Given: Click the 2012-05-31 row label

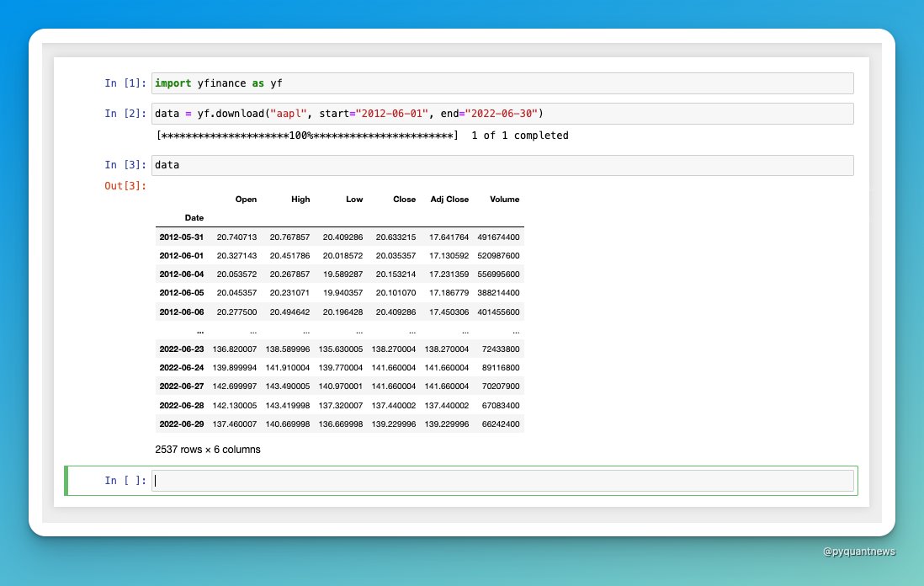Looking at the screenshot, I should coord(182,237).
